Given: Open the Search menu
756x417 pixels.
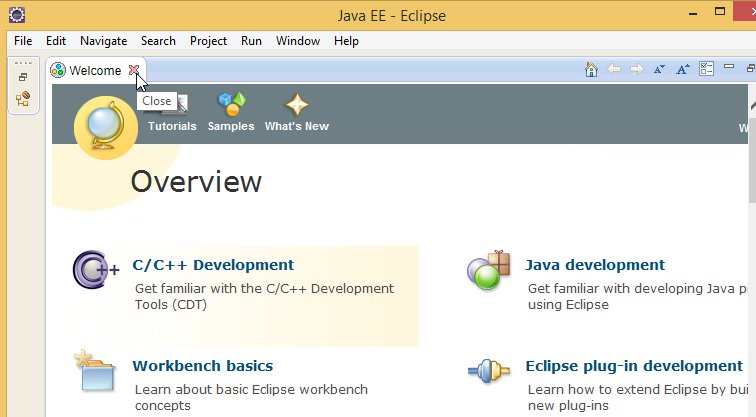Looking at the screenshot, I should tap(158, 41).
